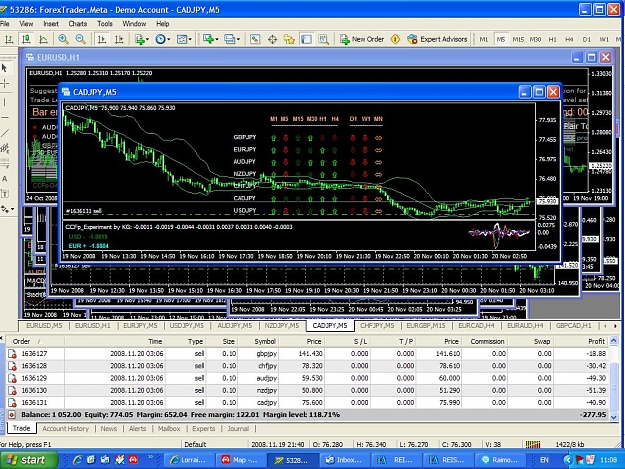Show more chart tabs with right arrow
This screenshot has height=469, width=625.
tap(615, 326)
